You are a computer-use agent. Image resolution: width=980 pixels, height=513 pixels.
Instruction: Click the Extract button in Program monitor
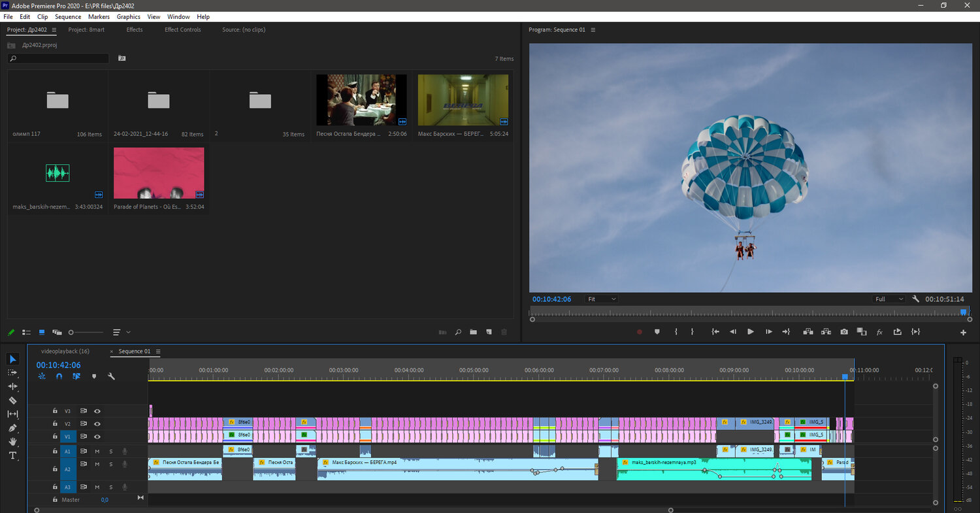click(x=826, y=332)
